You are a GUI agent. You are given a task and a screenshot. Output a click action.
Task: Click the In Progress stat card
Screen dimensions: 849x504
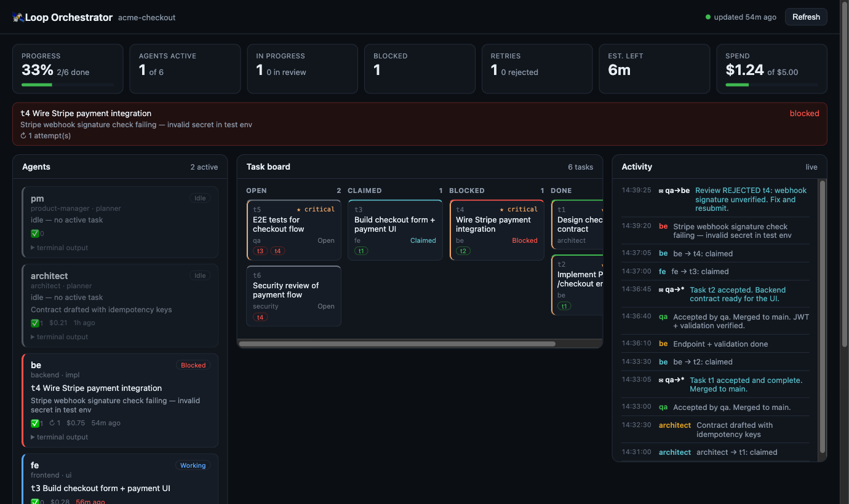[x=303, y=69]
